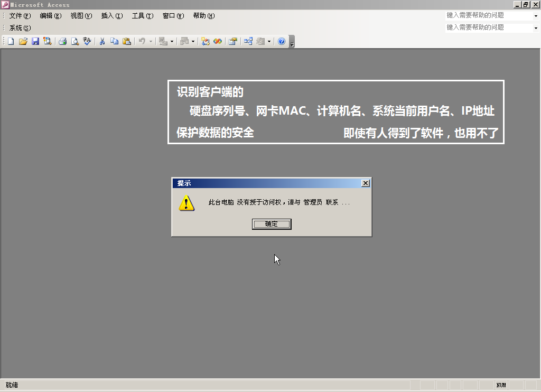This screenshot has height=392, width=541.
Task: Click the Save floppy disk icon
Action: 35,41
